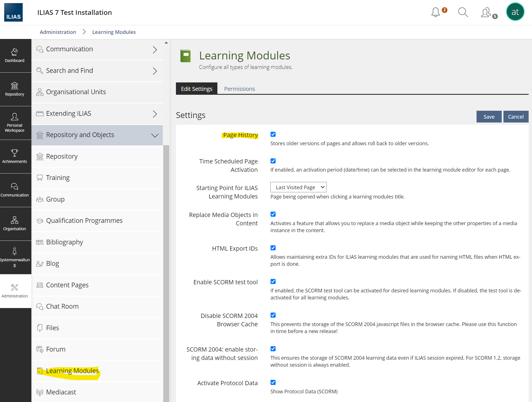Click the user avatar 'at'
The width and height of the screenshot is (532, 402).
pyautogui.click(x=515, y=12)
